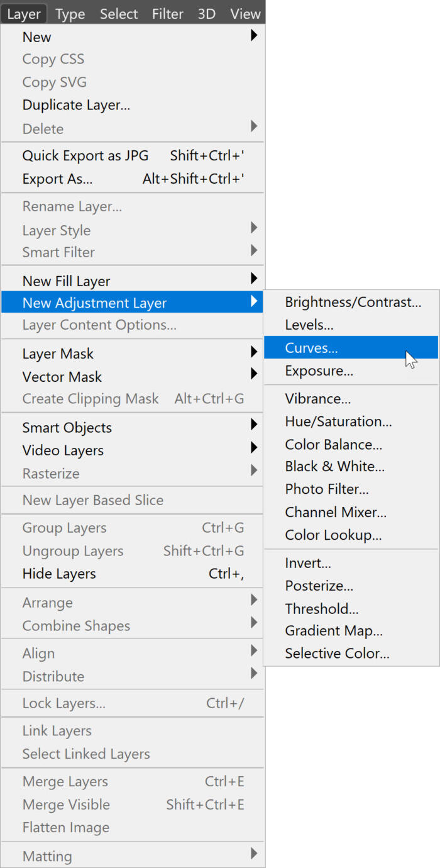Open the Hue/Saturation adjustment
This screenshot has width=440, height=868.
click(338, 421)
